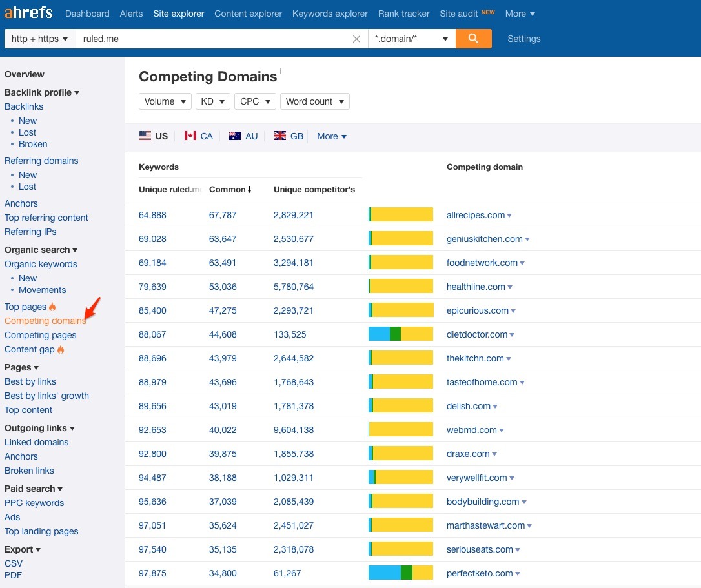The width and height of the screenshot is (701, 588).
Task: Open Keywords explorer in top navigation
Action: tap(330, 14)
